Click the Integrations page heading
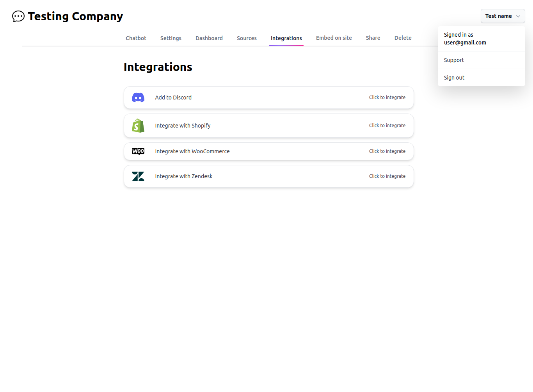Screen dimensions: 533x392 click(158, 67)
